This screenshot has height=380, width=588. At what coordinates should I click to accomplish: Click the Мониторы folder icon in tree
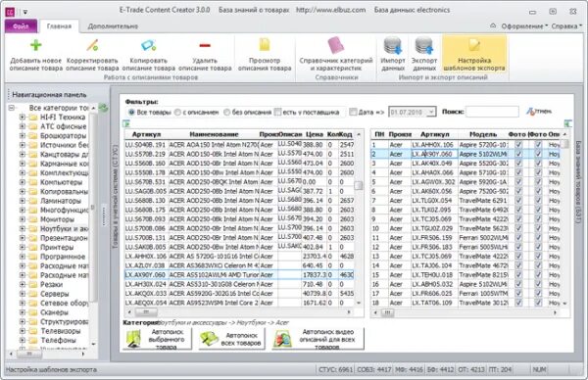click(x=33, y=219)
